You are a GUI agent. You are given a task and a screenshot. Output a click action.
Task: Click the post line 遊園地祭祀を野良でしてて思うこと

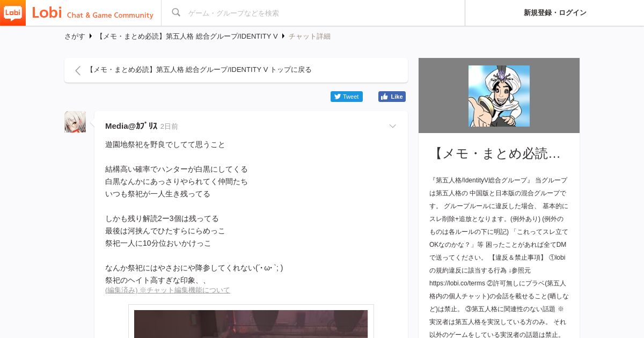[165, 145]
